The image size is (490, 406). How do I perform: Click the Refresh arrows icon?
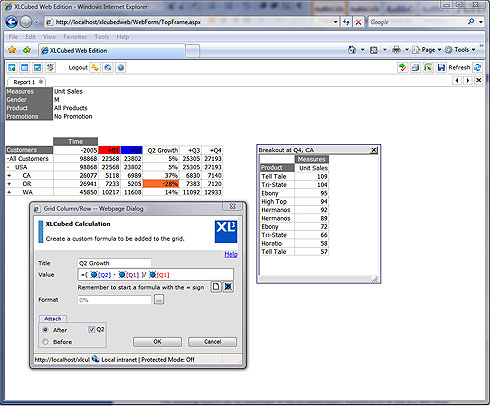pos(478,67)
